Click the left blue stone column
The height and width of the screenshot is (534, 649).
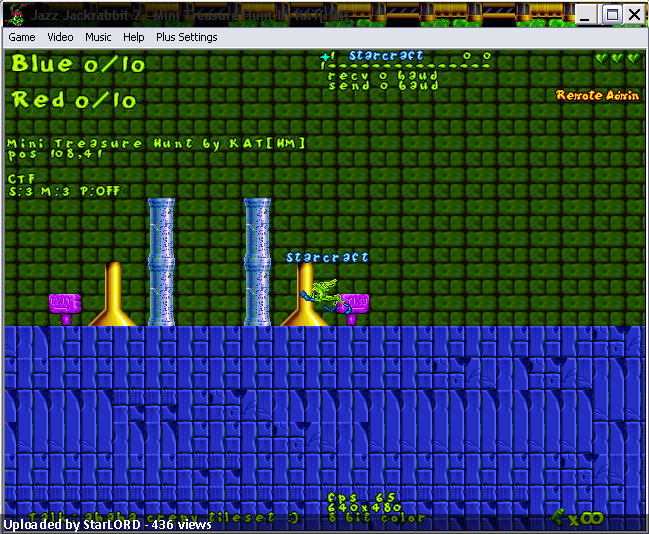click(x=161, y=262)
